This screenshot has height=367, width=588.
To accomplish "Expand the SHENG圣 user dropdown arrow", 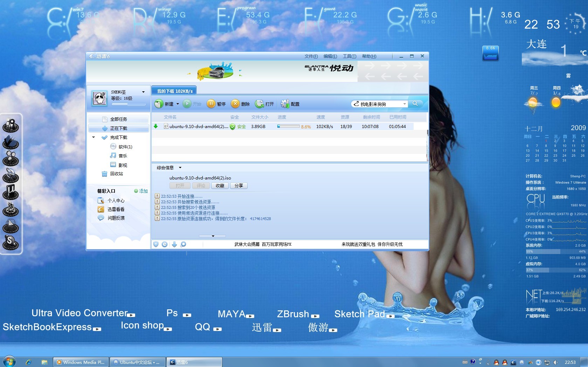I will click(x=143, y=92).
